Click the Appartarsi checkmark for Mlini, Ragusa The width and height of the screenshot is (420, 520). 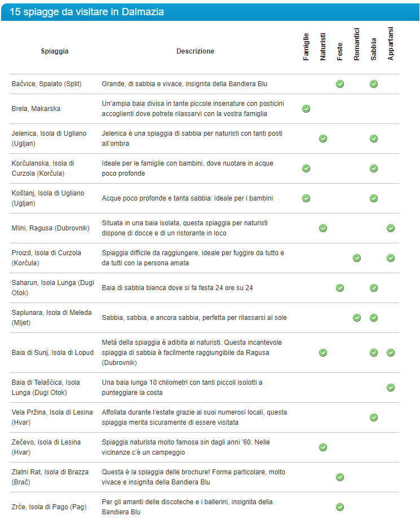tap(391, 228)
